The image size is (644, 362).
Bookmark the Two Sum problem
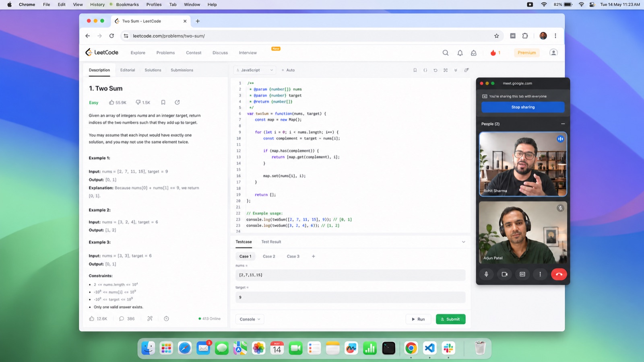point(163,102)
